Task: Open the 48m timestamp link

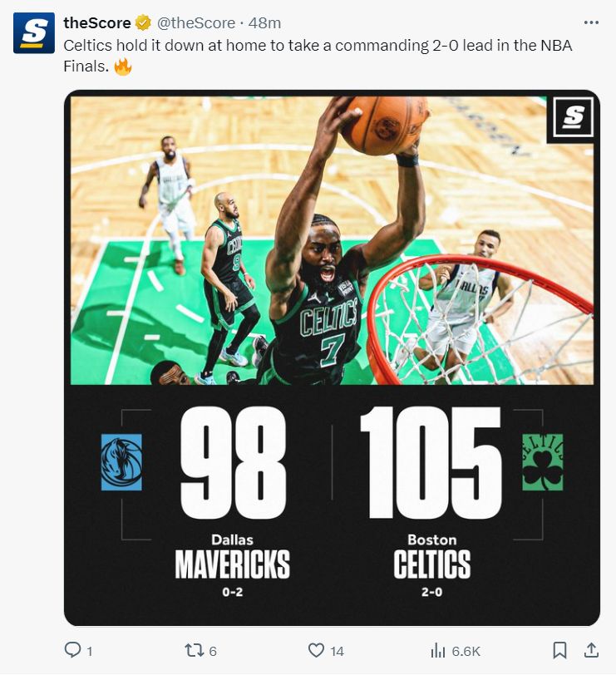Action: 264,22
